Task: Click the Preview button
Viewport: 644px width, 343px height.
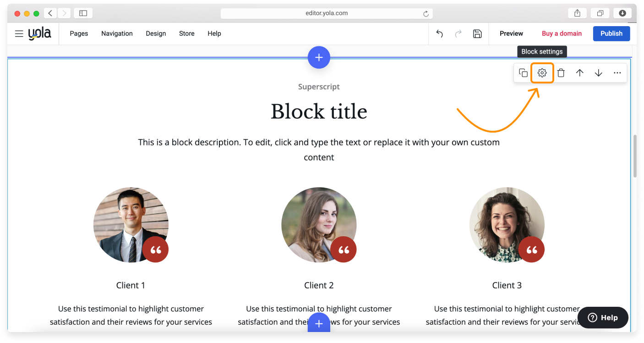Action: pos(511,33)
